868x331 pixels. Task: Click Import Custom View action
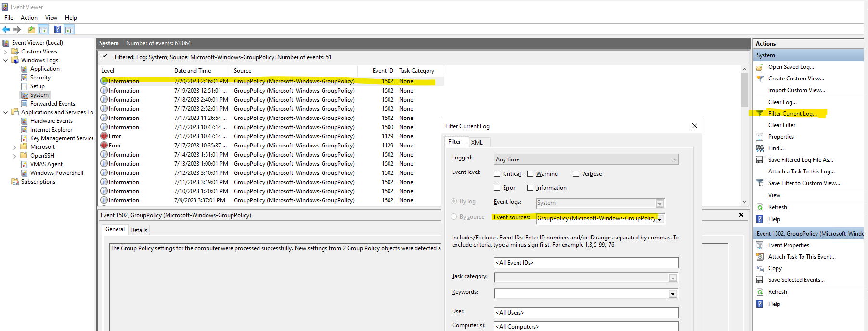click(x=797, y=90)
